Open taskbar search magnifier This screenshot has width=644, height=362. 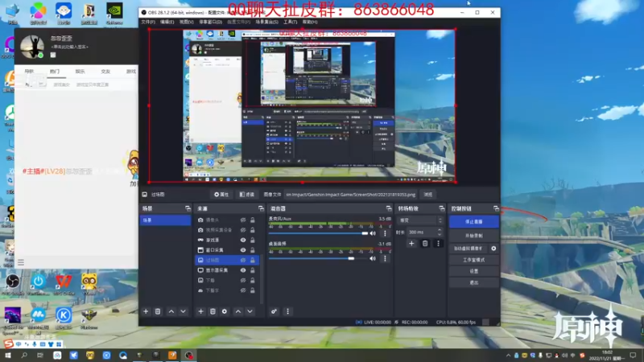click(x=24, y=355)
